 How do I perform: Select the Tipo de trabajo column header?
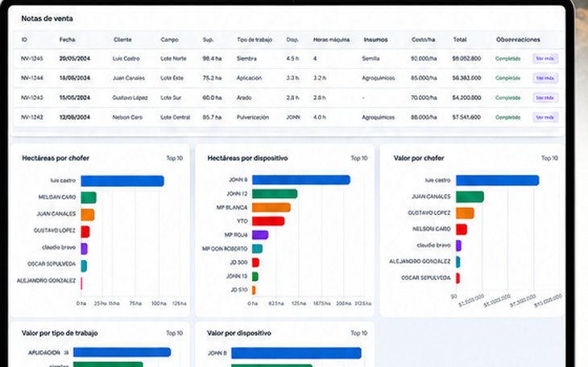coord(255,39)
